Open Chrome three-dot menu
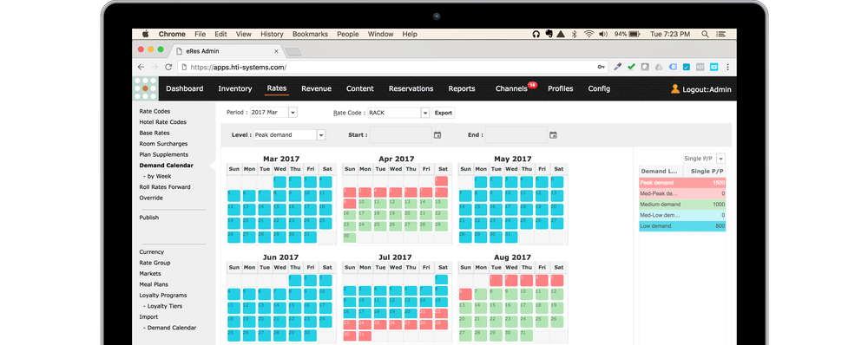The width and height of the screenshot is (868, 345). click(x=727, y=67)
